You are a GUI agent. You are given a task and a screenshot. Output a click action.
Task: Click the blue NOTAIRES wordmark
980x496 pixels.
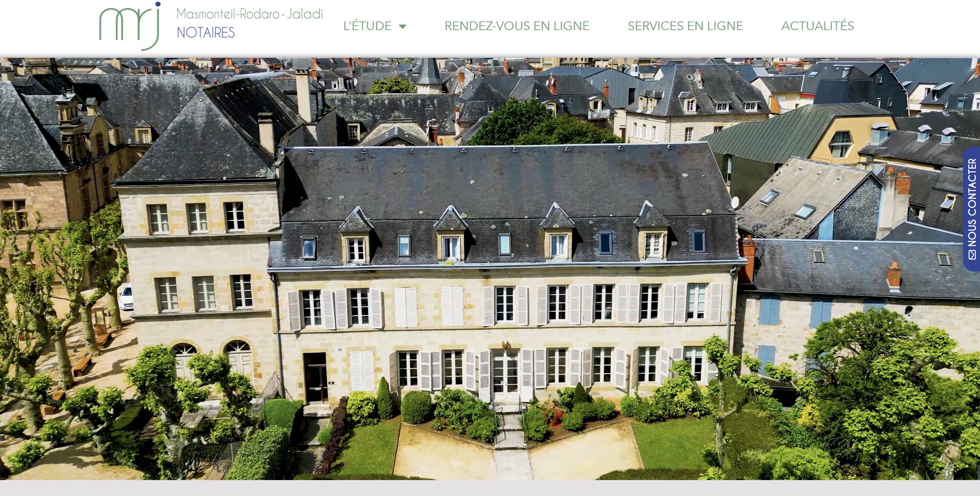pyautogui.click(x=206, y=33)
